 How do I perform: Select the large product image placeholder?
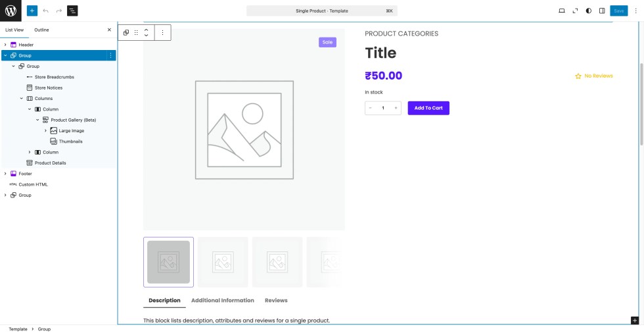[x=244, y=130]
